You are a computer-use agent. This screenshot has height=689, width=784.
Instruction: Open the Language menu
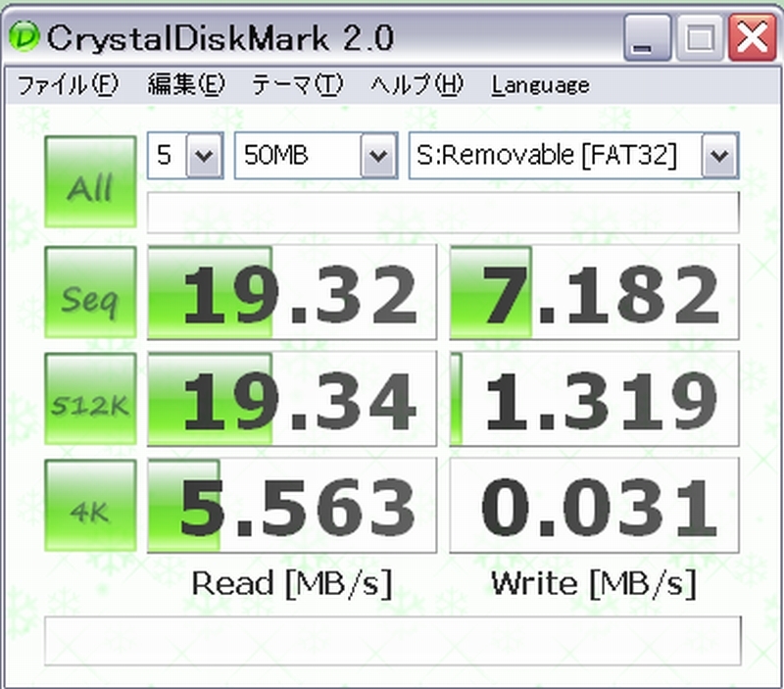tap(540, 85)
